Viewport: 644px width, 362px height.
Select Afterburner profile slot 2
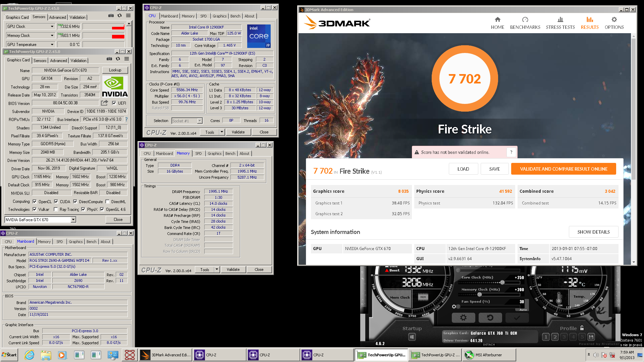pyautogui.click(x=555, y=337)
